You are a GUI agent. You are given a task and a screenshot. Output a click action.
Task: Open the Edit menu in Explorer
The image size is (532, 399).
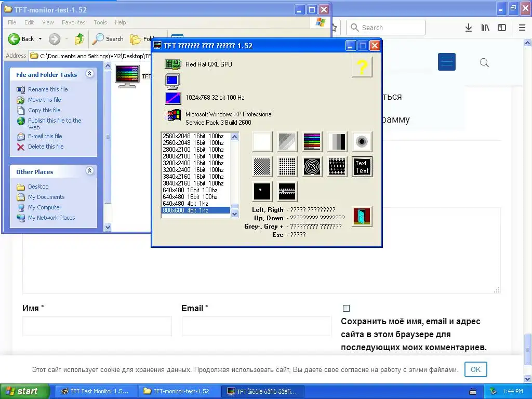[29, 22]
